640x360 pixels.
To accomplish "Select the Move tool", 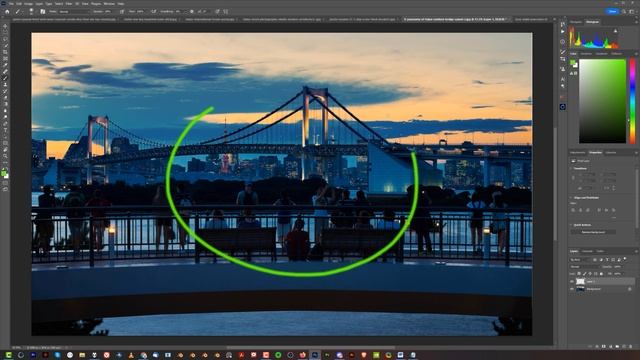I will click(x=5, y=26).
